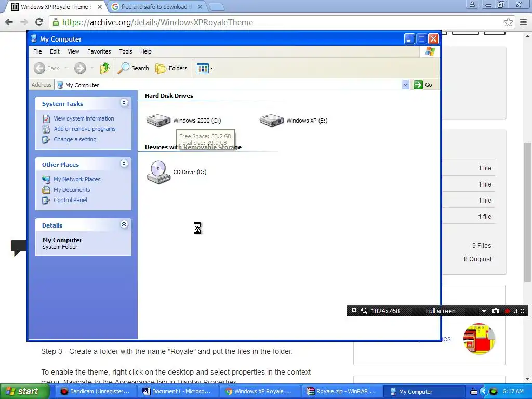532x399 pixels.
Task: Close the free and safe to download tab
Action: click(200, 7)
